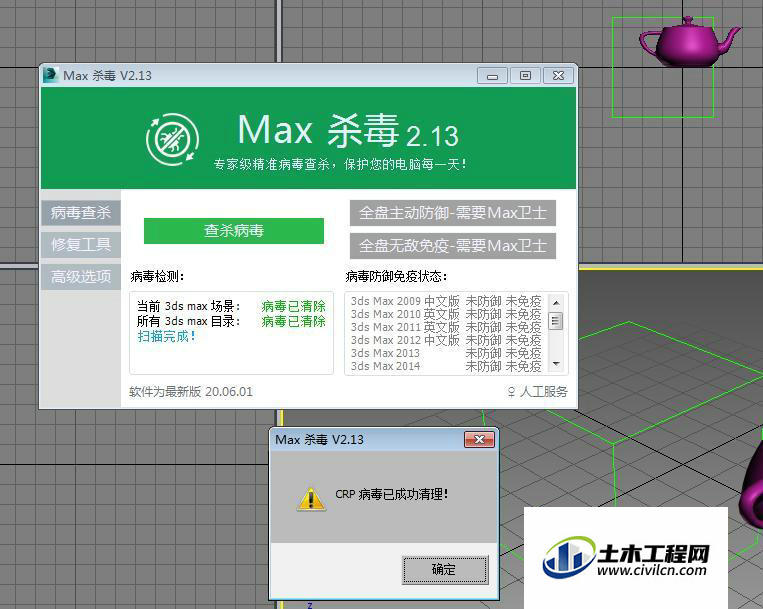Click the scroll-down arrow in immunity status list
This screenshot has height=609, width=763.
556,364
